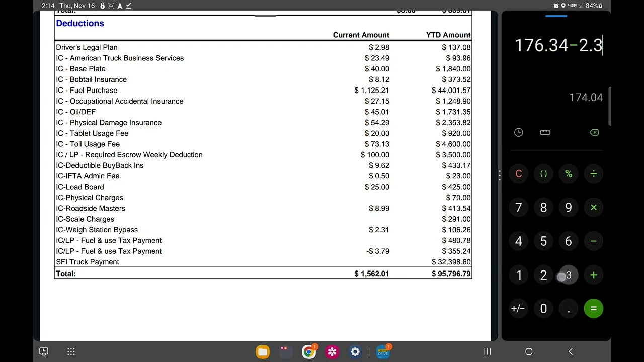
Task: Click the Current Amount column header
Action: click(x=361, y=35)
